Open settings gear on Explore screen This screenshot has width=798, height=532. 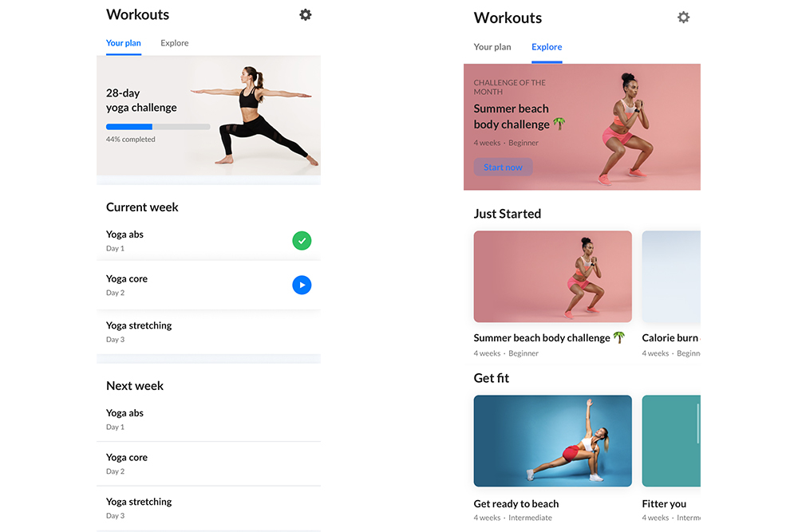684,18
